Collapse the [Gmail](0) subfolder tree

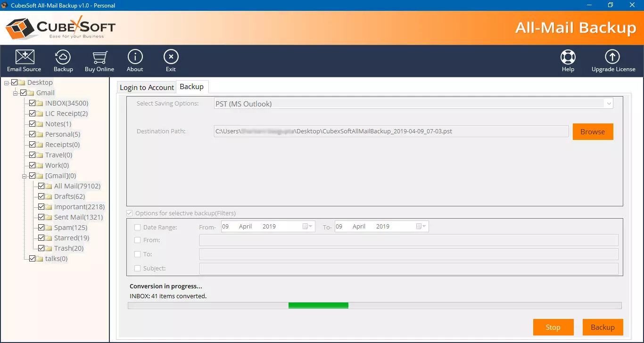[x=24, y=176]
